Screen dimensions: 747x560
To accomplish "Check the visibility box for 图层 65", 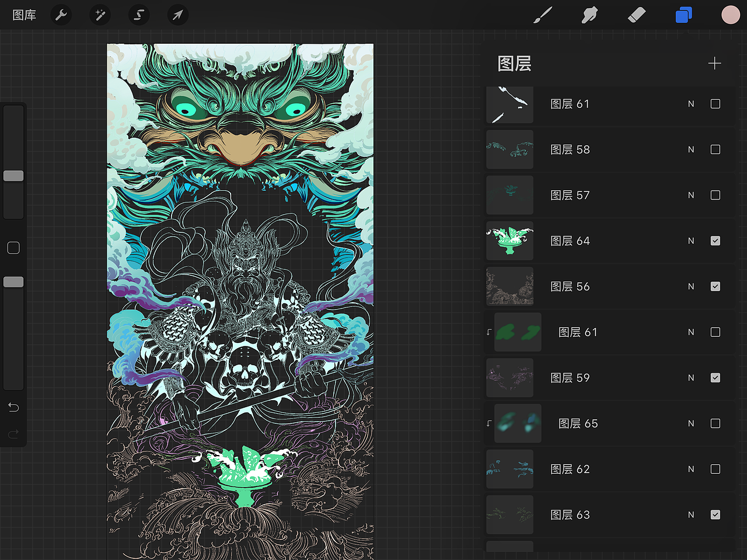I will tap(715, 423).
